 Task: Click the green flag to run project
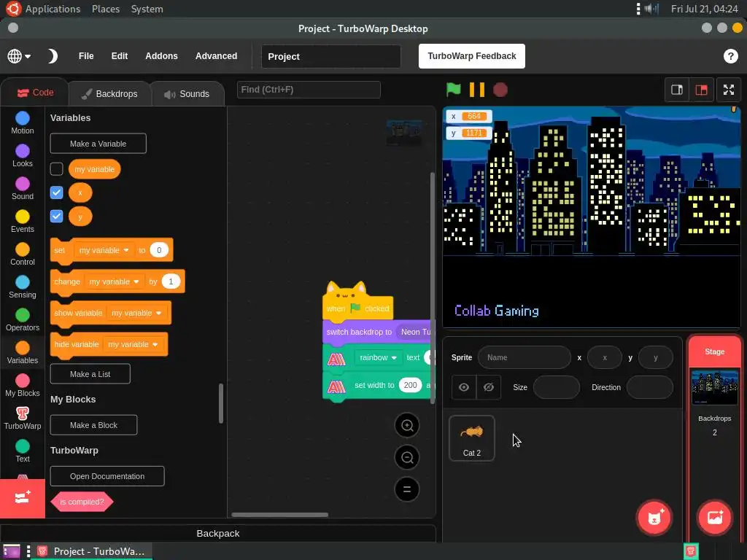(453, 90)
